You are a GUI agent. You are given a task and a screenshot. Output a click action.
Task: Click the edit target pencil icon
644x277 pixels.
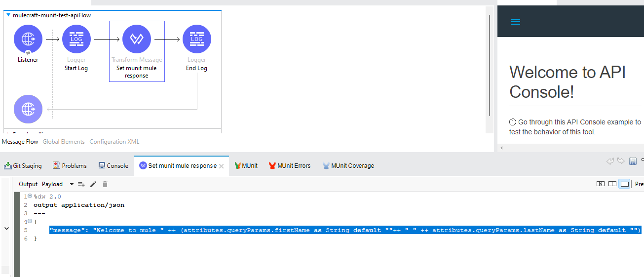pyautogui.click(x=93, y=184)
